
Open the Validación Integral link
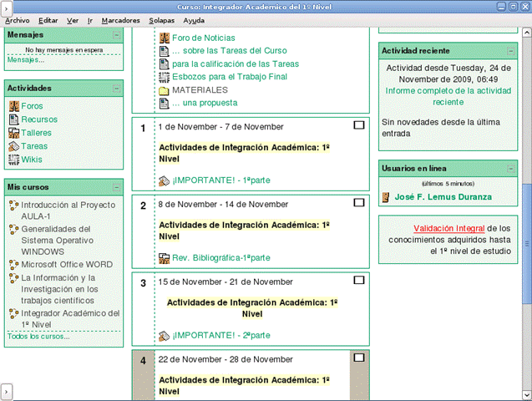(x=448, y=227)
